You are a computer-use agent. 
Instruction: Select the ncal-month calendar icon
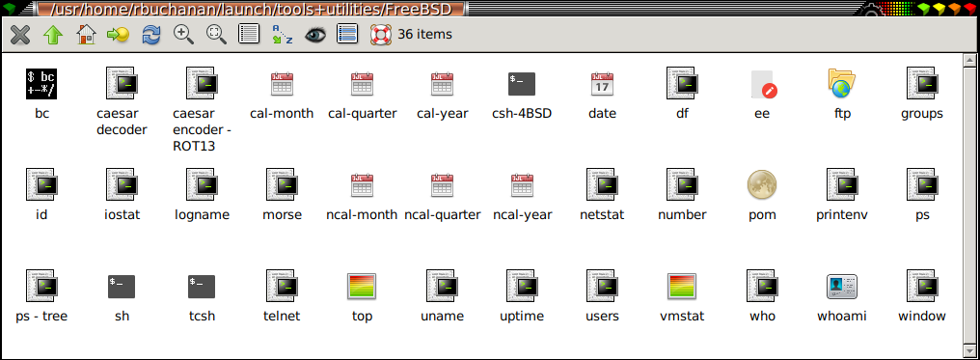point(362,185)
